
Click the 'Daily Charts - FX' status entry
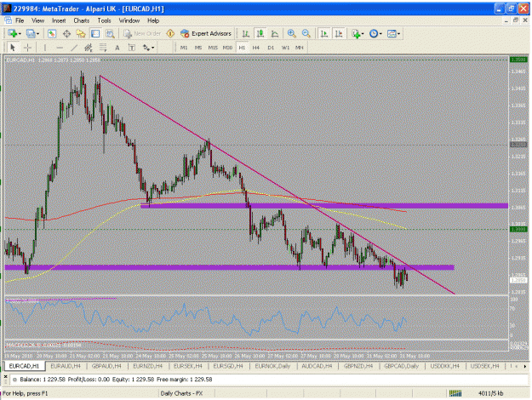[x=181, y=393]
